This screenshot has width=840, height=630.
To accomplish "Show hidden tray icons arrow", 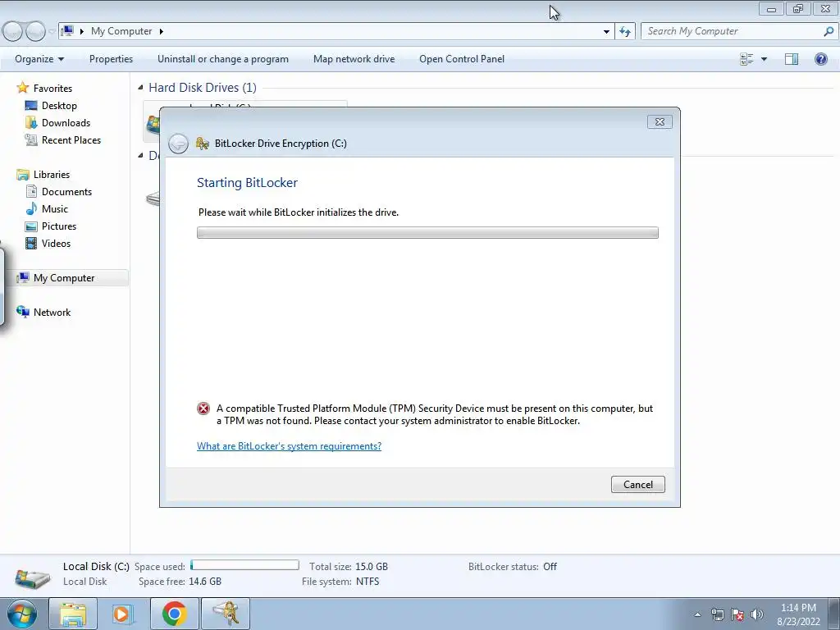I will [697, 614].
